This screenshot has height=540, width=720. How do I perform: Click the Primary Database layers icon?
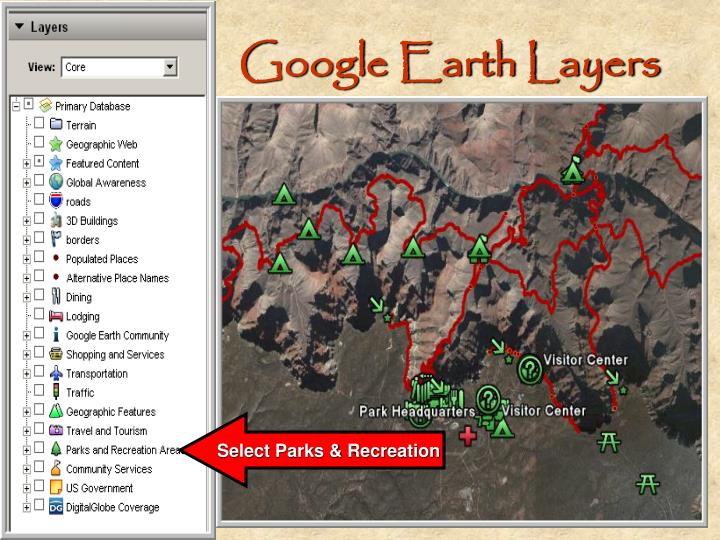[x=45, y=106]
